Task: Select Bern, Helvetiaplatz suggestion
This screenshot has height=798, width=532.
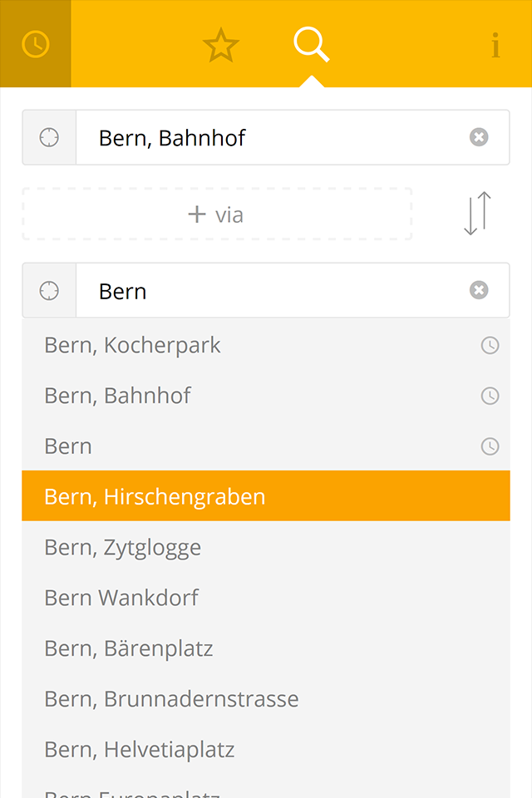Action: 266,749
